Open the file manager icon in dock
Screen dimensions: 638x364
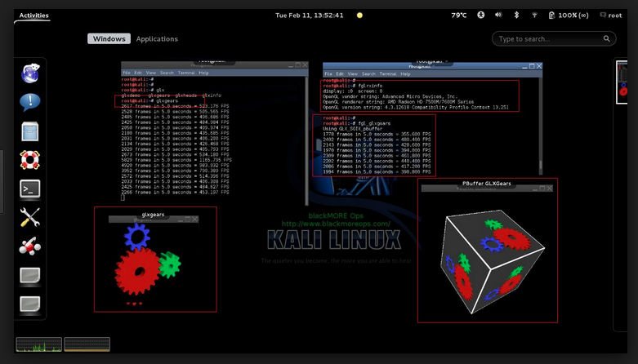[x=30, y=131]
